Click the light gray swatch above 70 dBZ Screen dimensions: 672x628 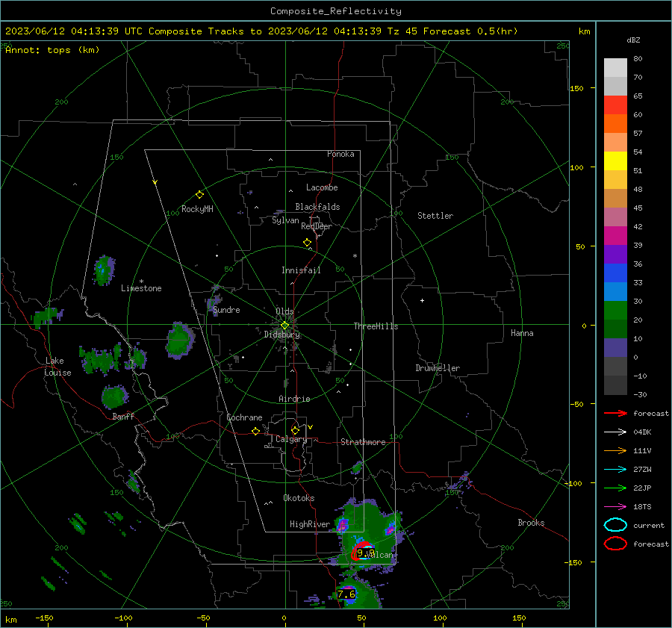(x=615, y=68)
